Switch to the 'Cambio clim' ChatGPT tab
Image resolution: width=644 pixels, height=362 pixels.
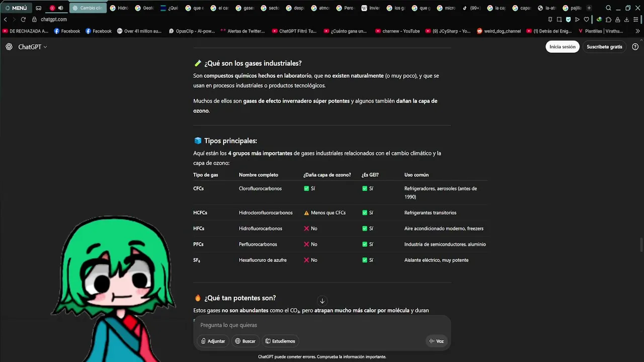pyautogui.click(x=88, y=8)
